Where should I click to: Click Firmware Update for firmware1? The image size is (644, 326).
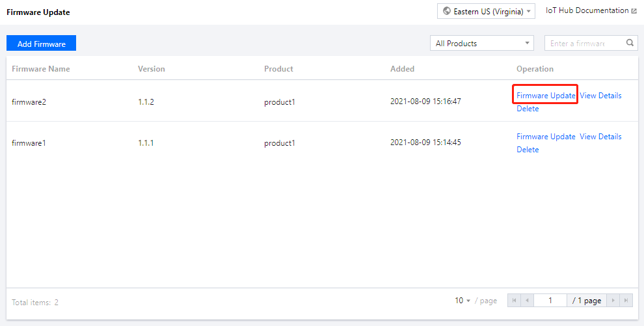click(546, 137)
